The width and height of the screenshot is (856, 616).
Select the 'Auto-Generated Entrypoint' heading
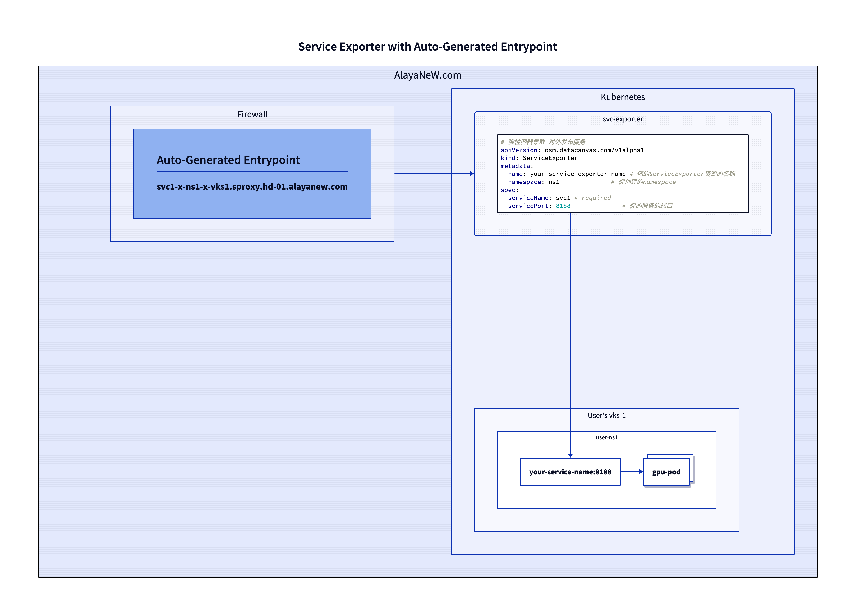pyautogui.click(x=228, y=160)
